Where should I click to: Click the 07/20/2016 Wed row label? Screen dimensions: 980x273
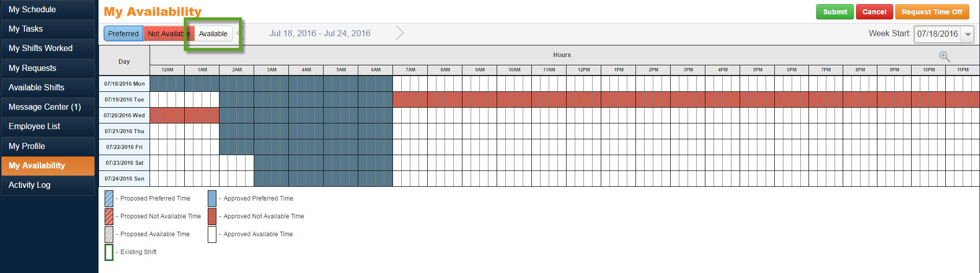click(125, 115)
